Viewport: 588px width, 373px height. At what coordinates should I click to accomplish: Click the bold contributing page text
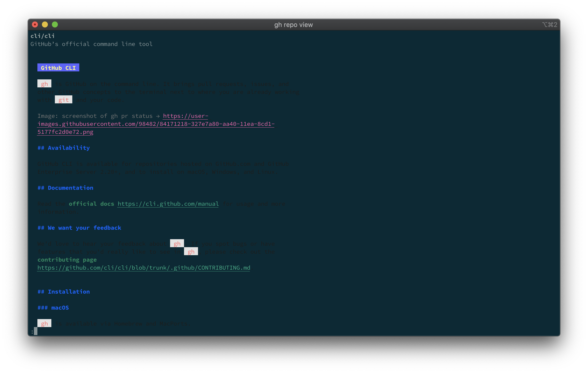click(67, 260)
